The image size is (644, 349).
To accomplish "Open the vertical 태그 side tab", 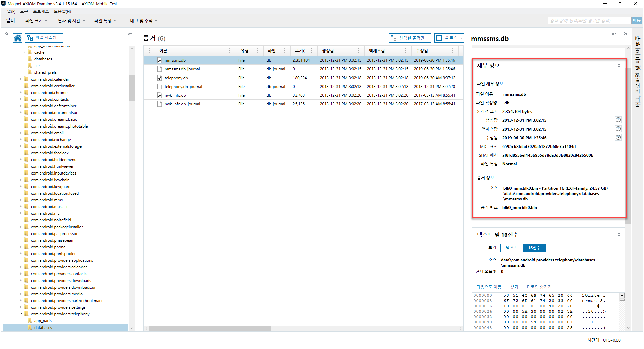I will point(638,71).
